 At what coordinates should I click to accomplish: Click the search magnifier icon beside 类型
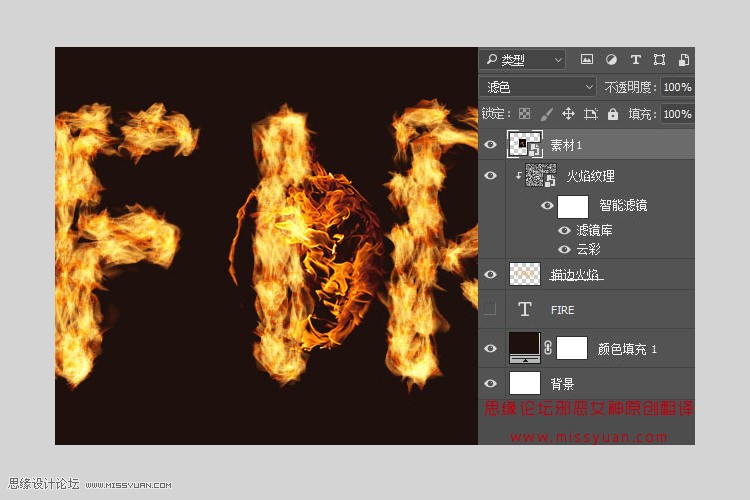[x=491, y=59]
